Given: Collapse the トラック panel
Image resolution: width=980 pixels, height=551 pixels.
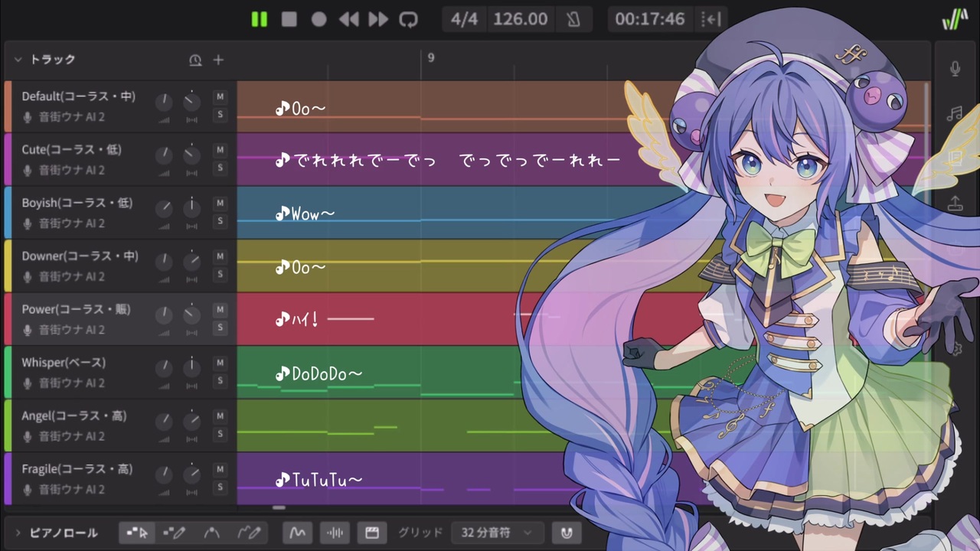Looking at the screenshot, I should point(18,60).
